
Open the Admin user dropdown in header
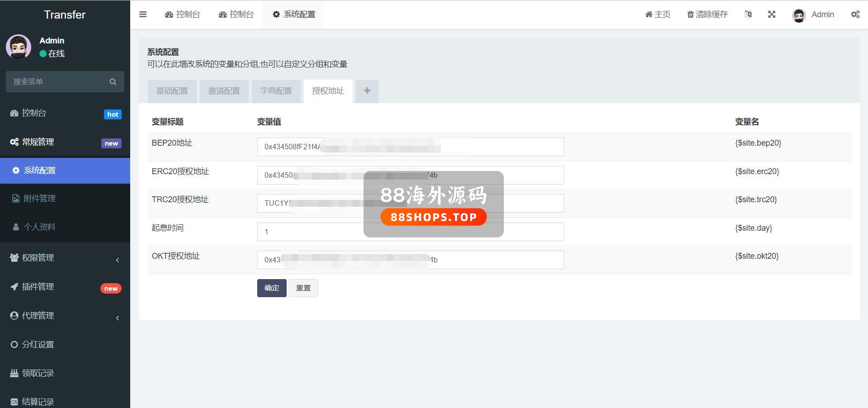coord(813,14)
